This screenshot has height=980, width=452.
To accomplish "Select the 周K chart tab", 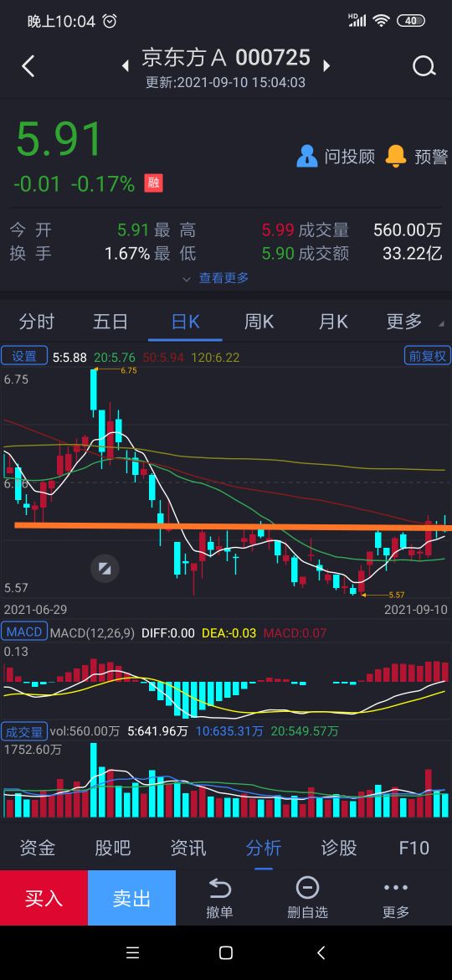I will click(259, 322).
